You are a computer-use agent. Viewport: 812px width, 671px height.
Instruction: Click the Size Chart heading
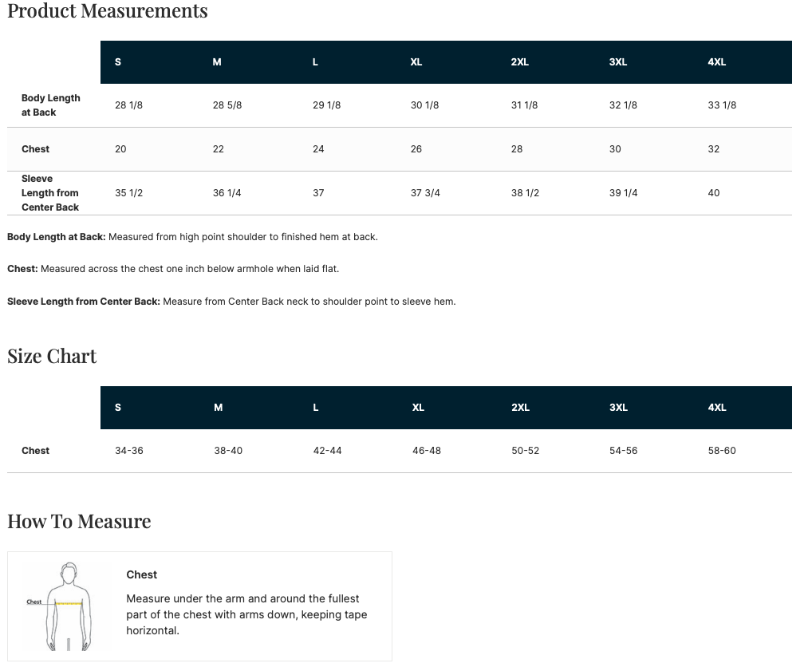pyautogui.click(x=52, y=357)
